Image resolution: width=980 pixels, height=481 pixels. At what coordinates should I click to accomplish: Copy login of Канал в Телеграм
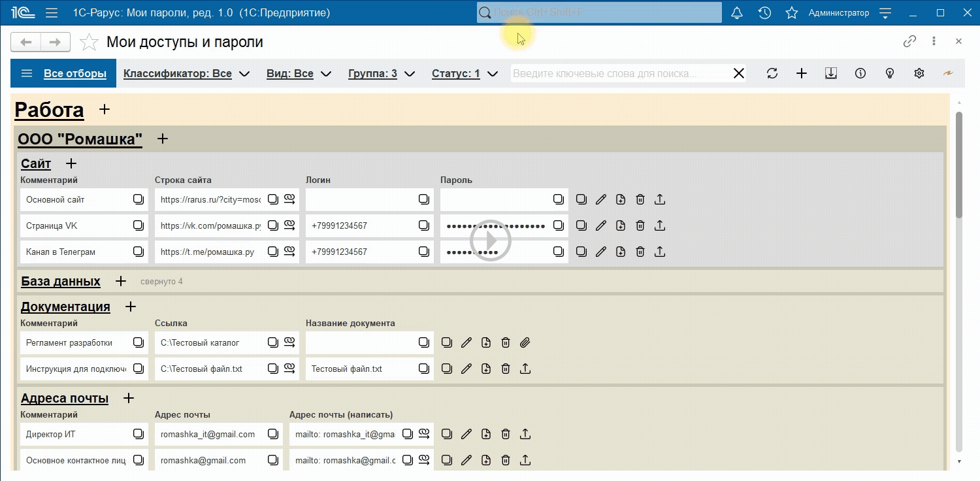pyautogui.click(x=424, y=252)
